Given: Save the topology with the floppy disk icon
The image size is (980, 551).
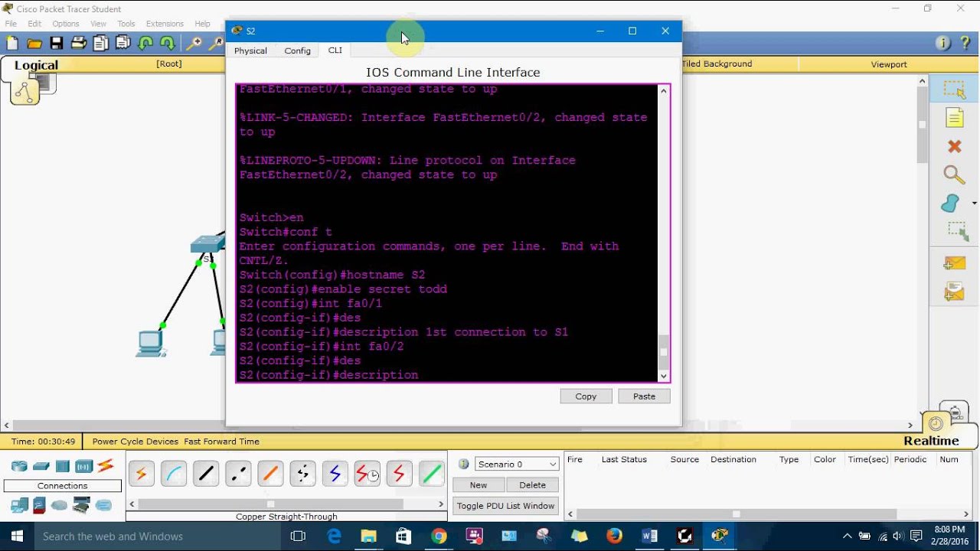Looking at the screenshot, I should click(56, 44).
